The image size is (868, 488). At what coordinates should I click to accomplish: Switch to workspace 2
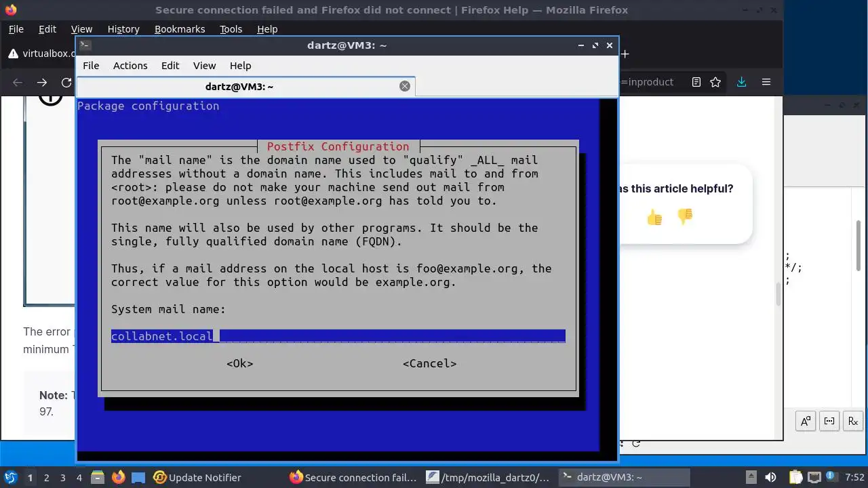point(47,477)
